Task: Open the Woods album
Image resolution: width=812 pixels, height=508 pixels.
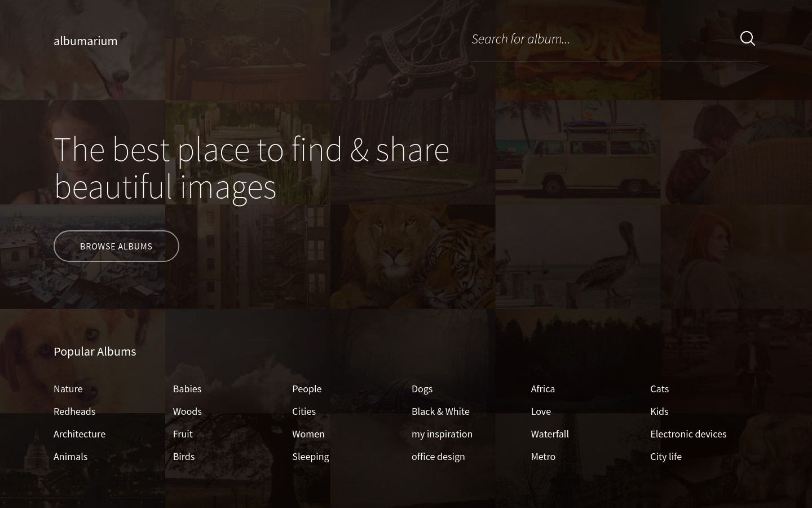Action: [x=187, y=411]
